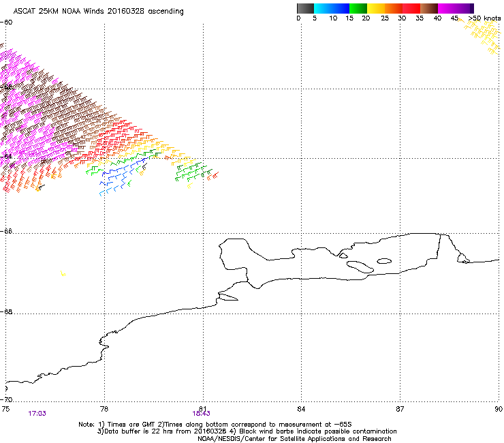The height and width of the screenshot is (443, 504).
Task: Click the large oval island in the ice shelf
Action: (360, 266)
